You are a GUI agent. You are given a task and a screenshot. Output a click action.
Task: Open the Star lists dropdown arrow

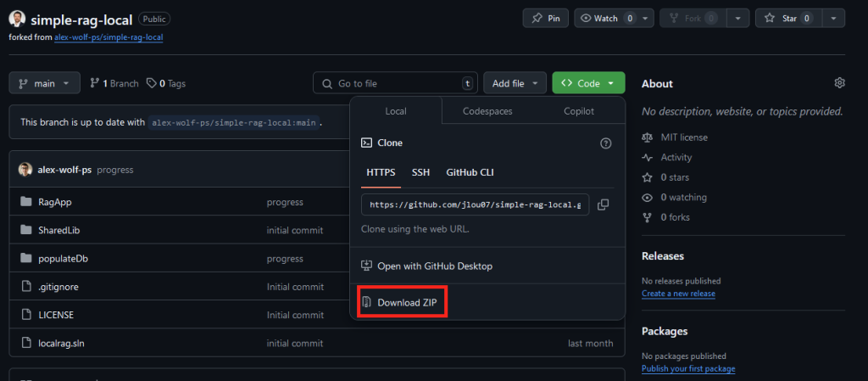pyautogui.click(x=834, y=19)
